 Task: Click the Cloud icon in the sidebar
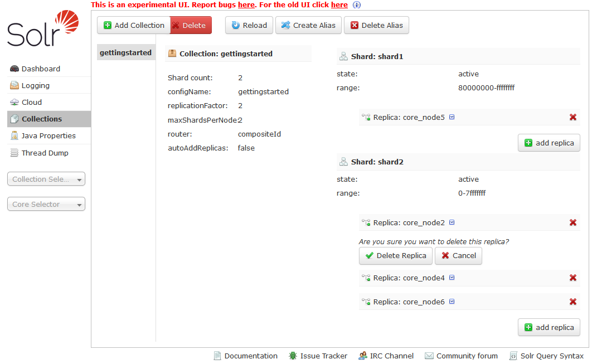14,102
